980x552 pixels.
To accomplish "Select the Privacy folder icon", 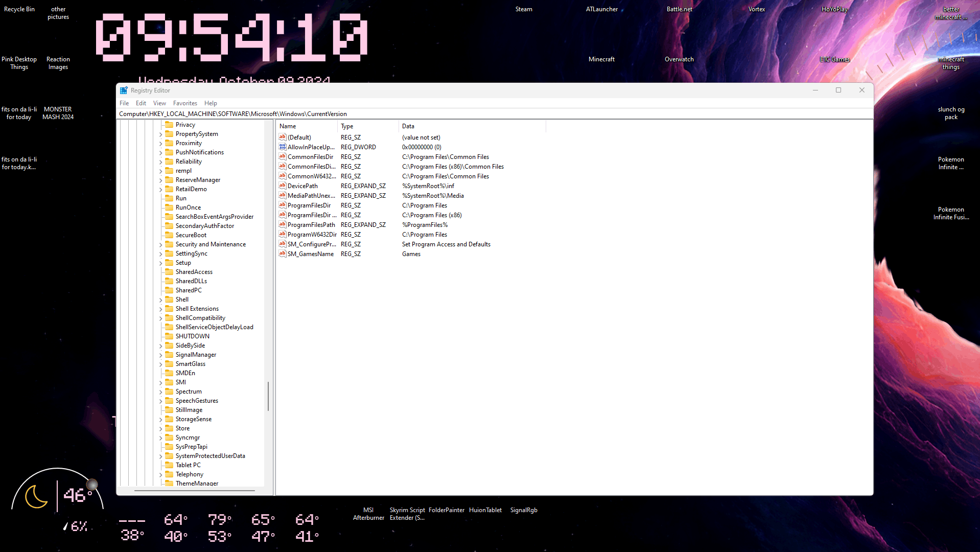I will tap(169, 125).
